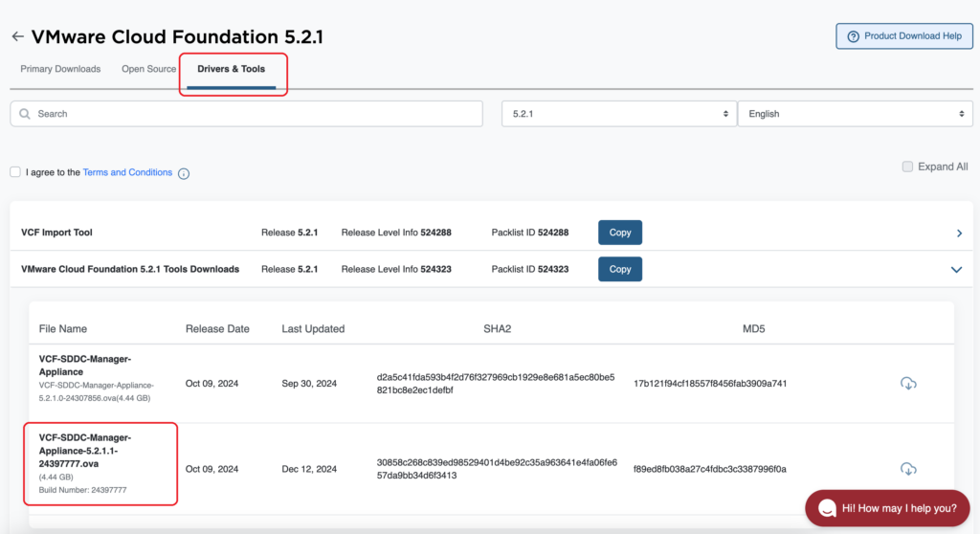980x534 pixels.
Task: Expand the VCF Import Tool row
Action: (959, 234)
